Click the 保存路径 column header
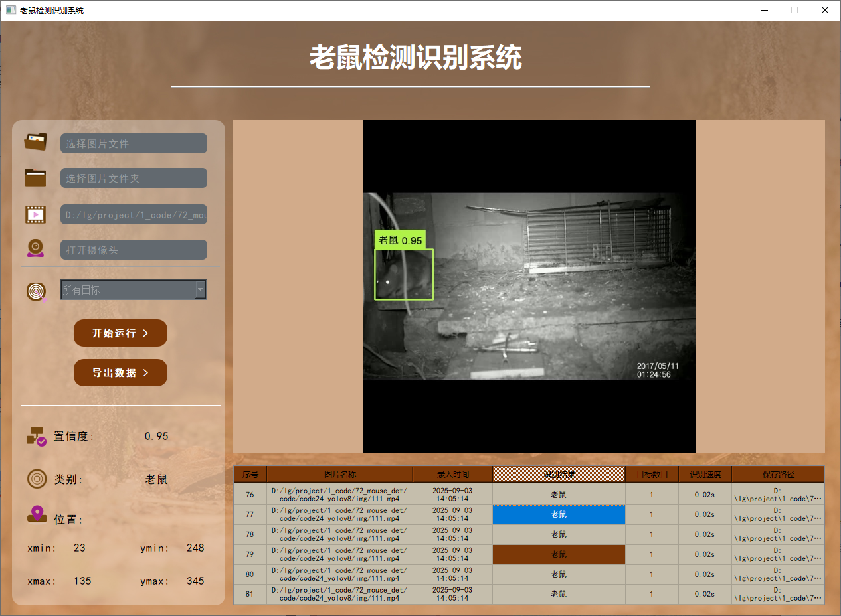The image size is (841, 616). pyautogui.click(x=779, y=474)
